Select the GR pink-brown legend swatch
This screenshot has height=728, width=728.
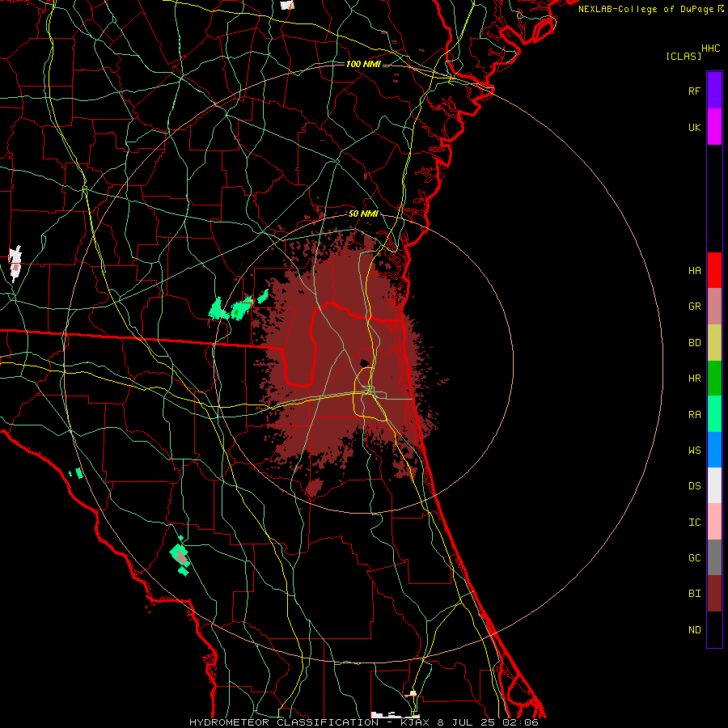pos(714,306)
